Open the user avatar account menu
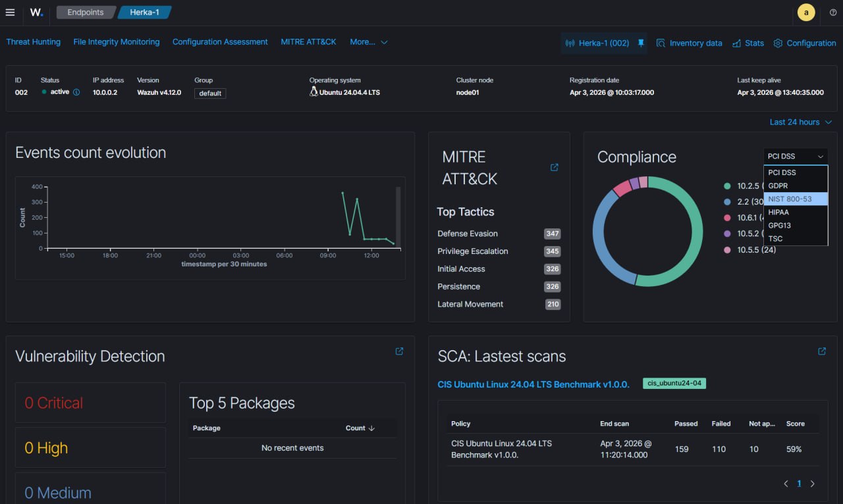The width and height of the screenshot is (843, 504). pyautogui.click(x=805, y=12)
